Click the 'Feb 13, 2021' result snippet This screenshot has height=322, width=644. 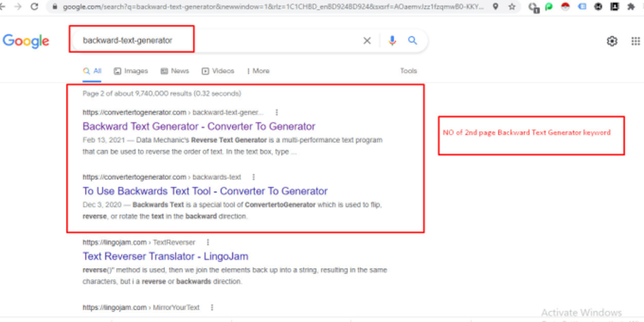(232, 146)
